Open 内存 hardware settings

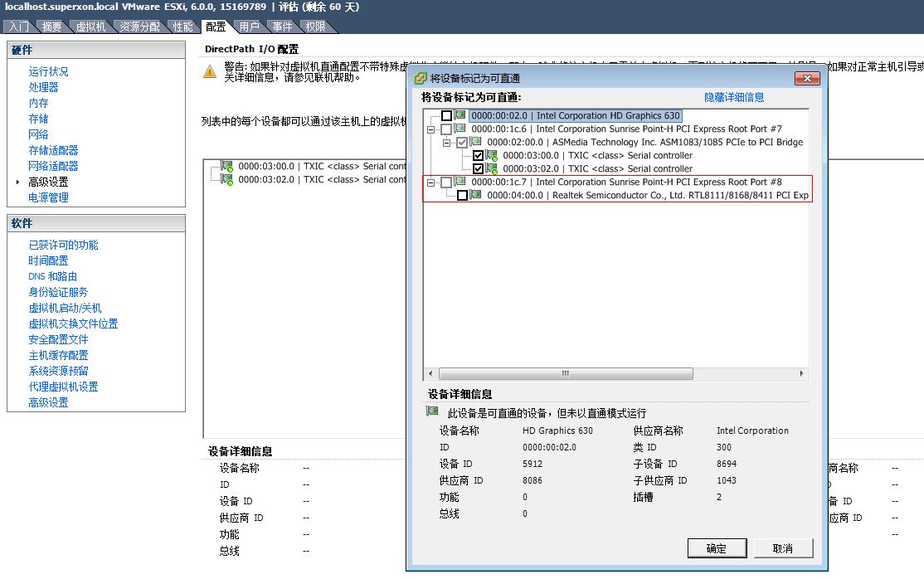pos(38,103)
